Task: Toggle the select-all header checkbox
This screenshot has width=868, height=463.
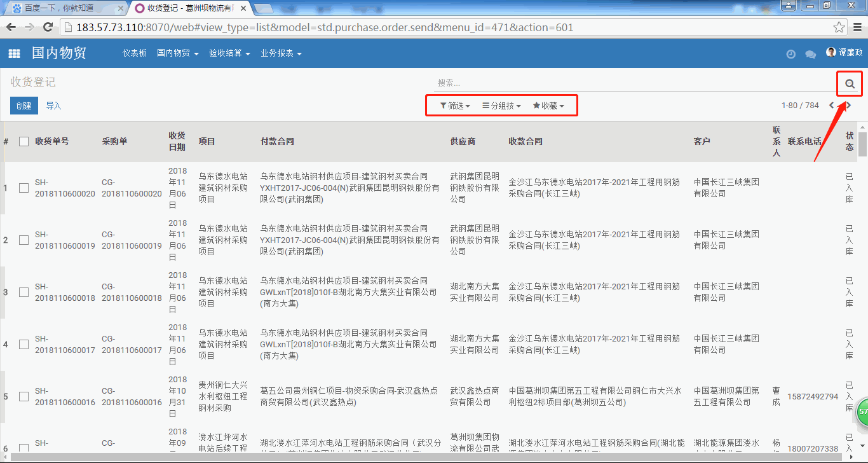Action: point(24,141)
